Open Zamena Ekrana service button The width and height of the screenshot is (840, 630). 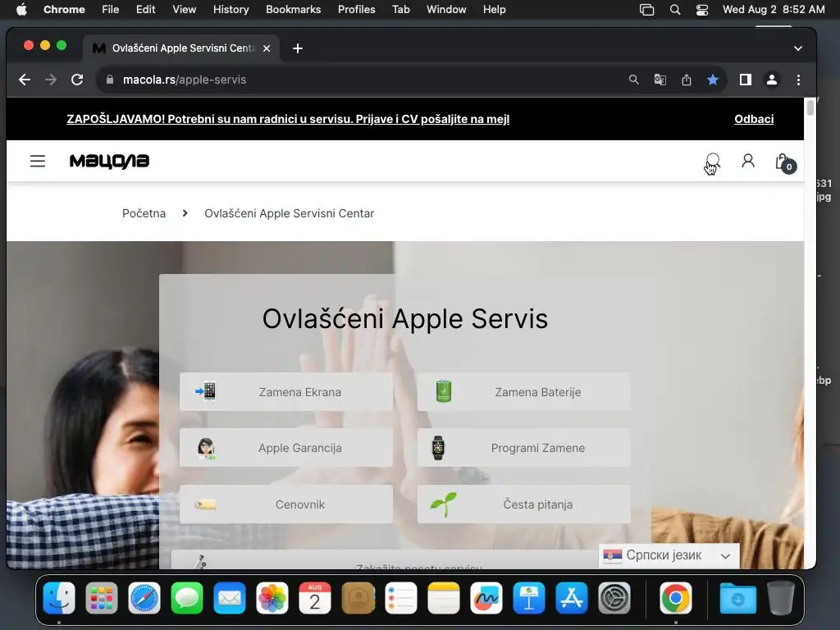[x=286, y=391]
